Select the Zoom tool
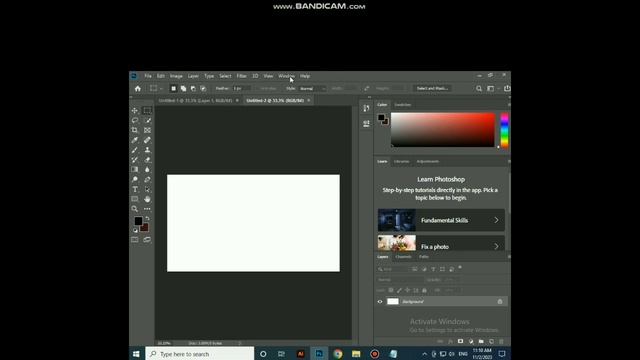This screenshot has height=360, width=640. tap(135, 209)
